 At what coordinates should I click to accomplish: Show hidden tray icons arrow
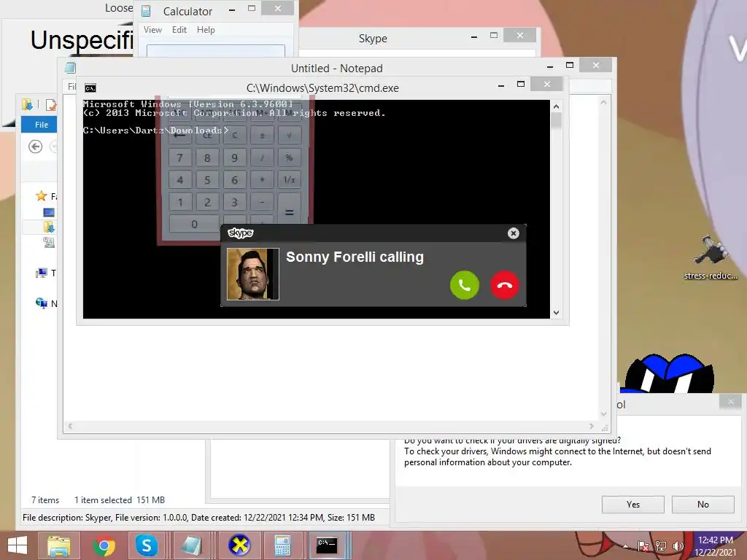625,546
